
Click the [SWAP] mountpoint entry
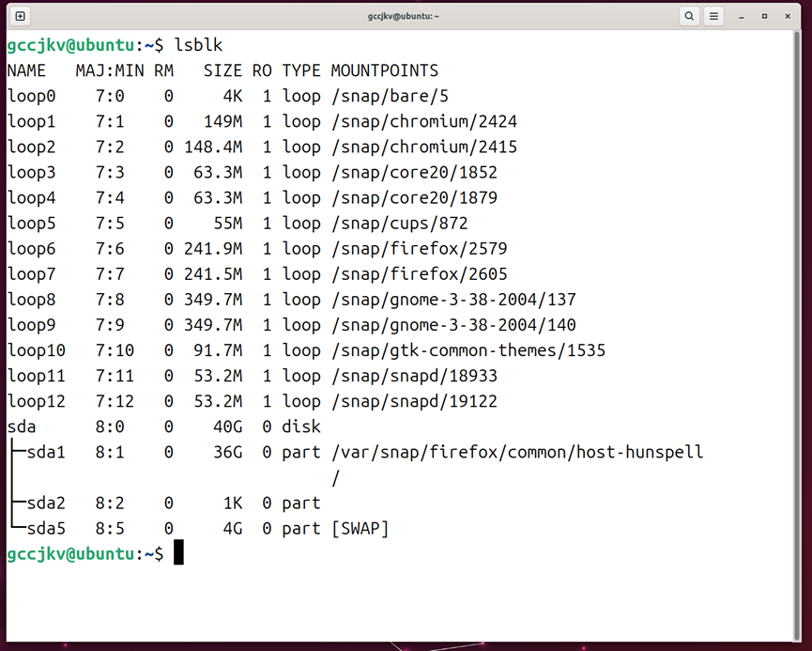(x=360, y=528)
